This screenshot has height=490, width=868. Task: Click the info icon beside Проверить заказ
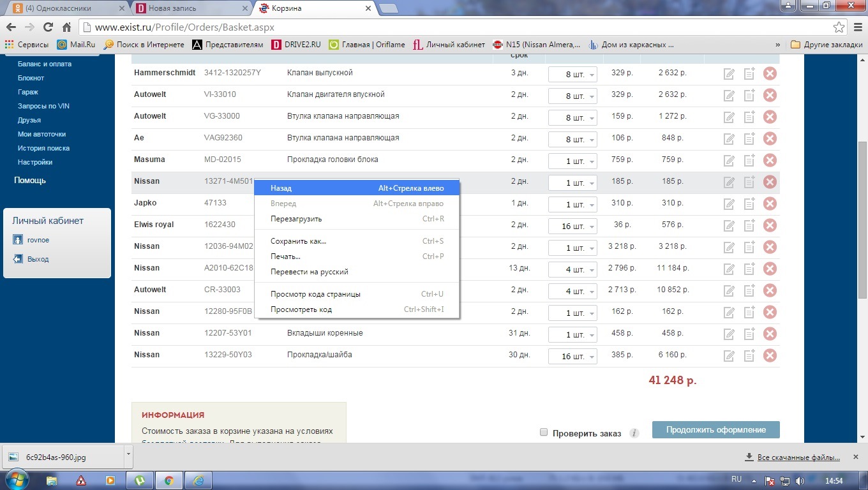tap(634, 433)
